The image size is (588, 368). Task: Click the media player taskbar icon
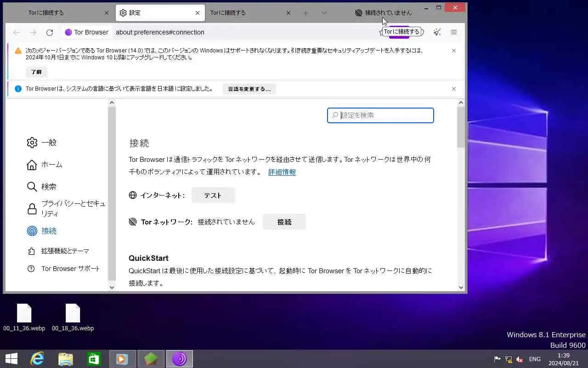pyautogui.click(x=122, y=359)
